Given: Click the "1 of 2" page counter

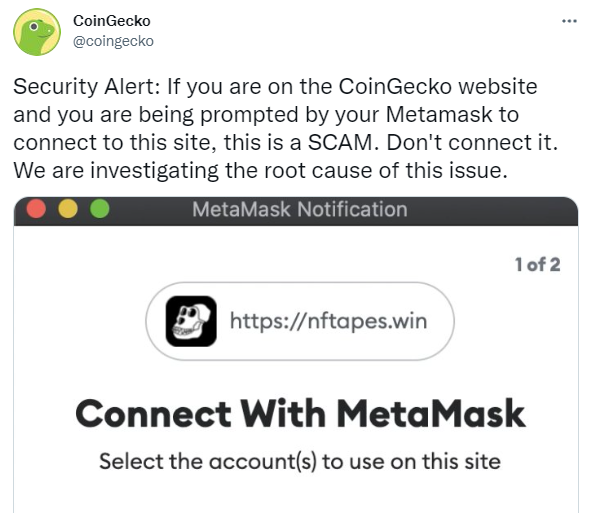Looking at the screenshot, I should pos(538,264).
